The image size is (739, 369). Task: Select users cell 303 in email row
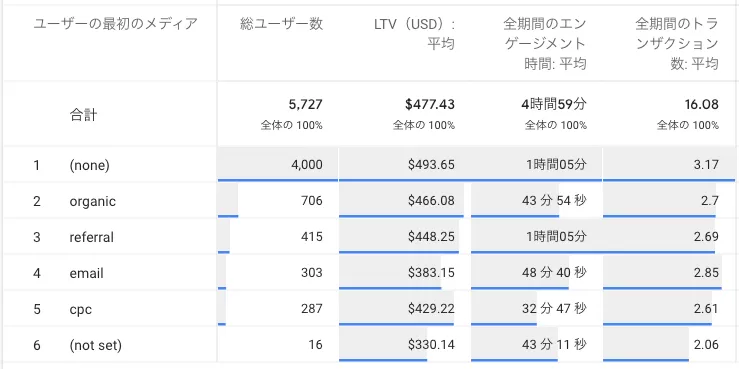pyautogui.click(x=312, y=272)
